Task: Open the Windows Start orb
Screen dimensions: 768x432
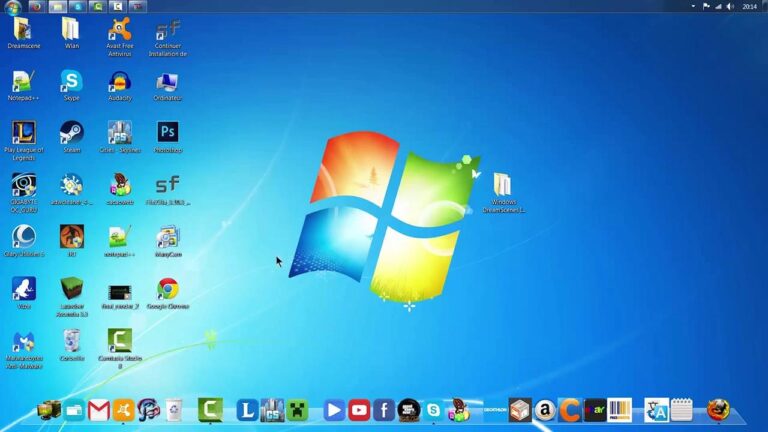Action: click(x=13, y=7)
